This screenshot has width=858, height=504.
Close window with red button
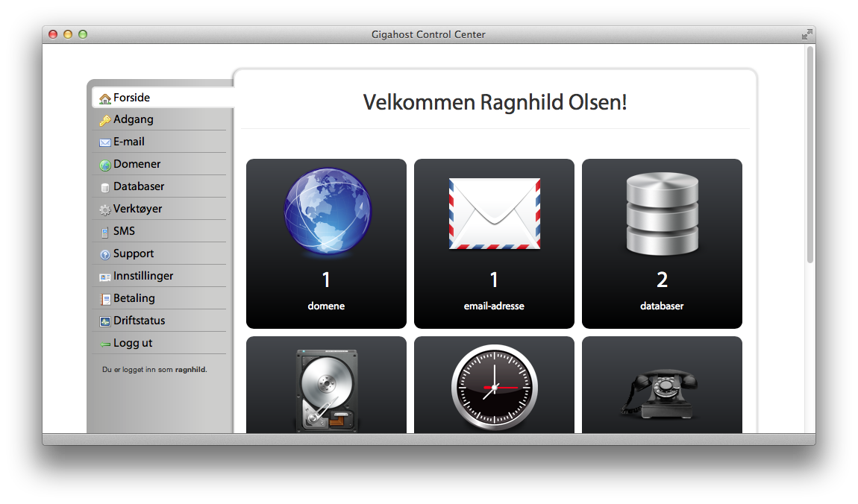click(x=53, y=34)
